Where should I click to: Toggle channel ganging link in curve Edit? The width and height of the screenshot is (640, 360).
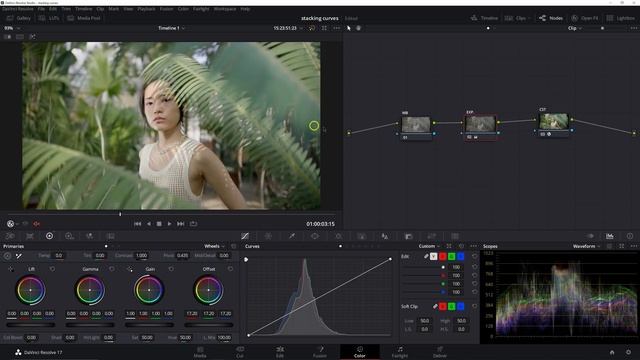[x=426, y=256]
